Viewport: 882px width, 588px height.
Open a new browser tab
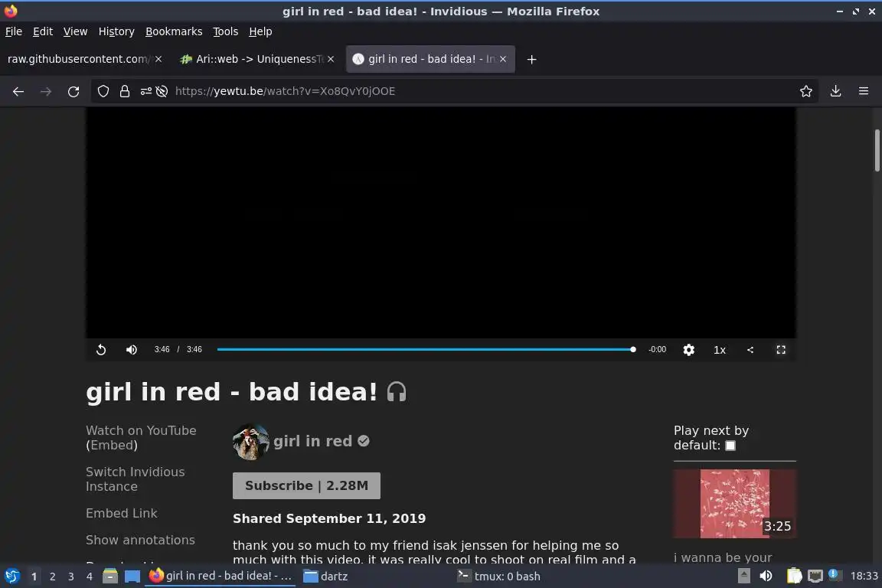click(531, 59)
